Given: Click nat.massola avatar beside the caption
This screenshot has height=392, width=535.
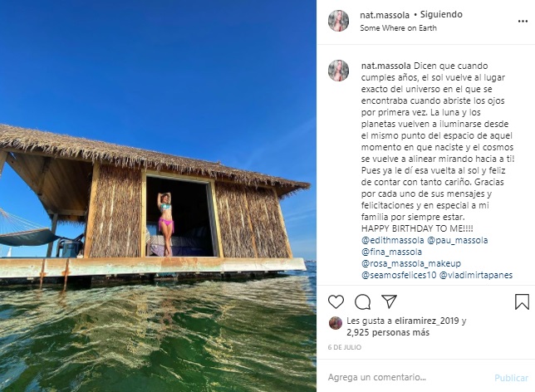Looking at the screenshot, I should [338, 71].
